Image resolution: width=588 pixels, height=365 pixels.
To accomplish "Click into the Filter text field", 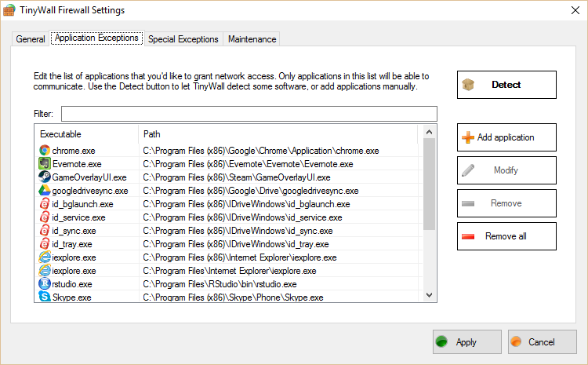I will pos(249,114).
